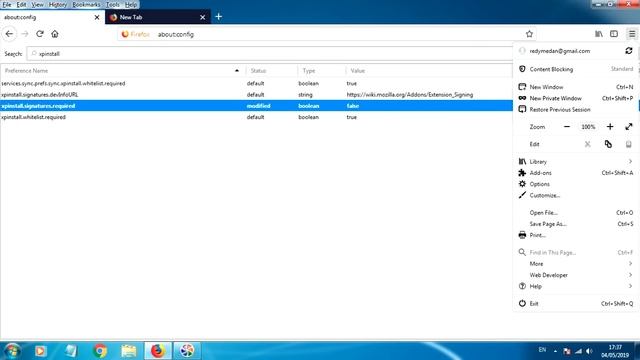Viewport: 640px width, 360px height.
Task: Sort by the Value column header
Action: click(429, 71)
